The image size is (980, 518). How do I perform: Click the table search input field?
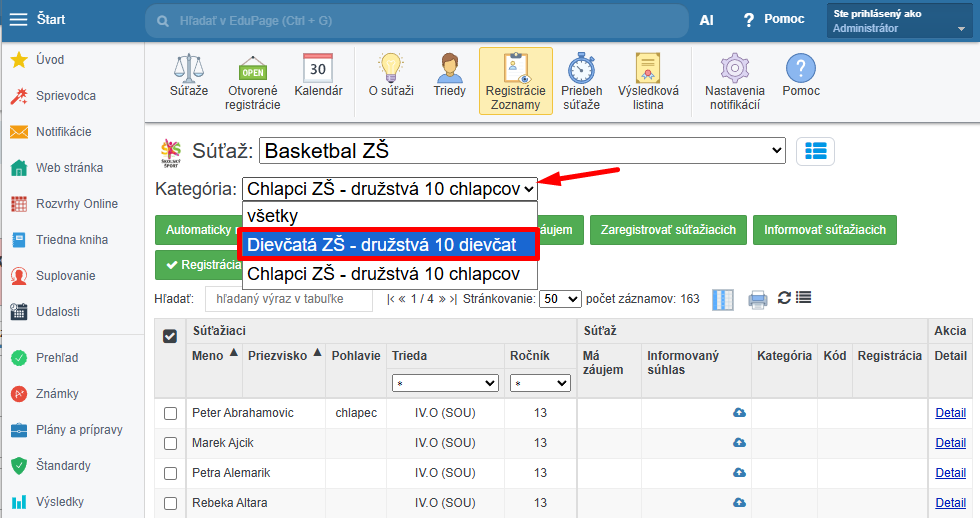tap(289, 299)
